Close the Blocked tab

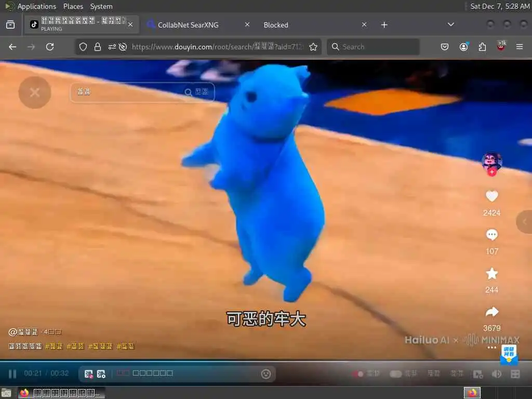click(x=364, y=24)
